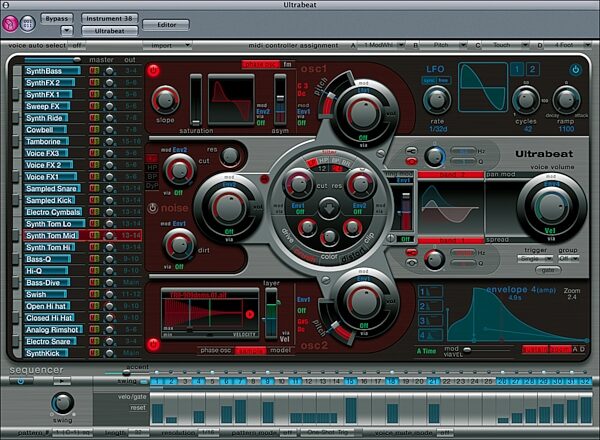Click the noise dirt knob

tap(179, 246)
